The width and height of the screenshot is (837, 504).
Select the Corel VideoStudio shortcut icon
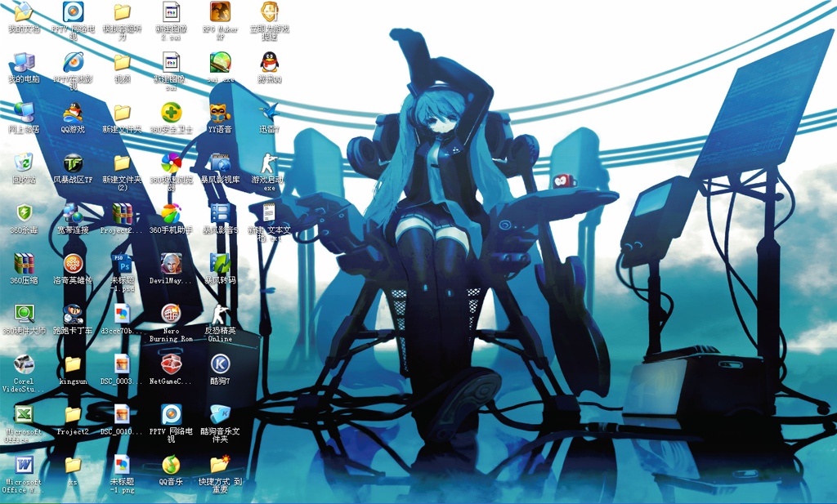point(24,364)
